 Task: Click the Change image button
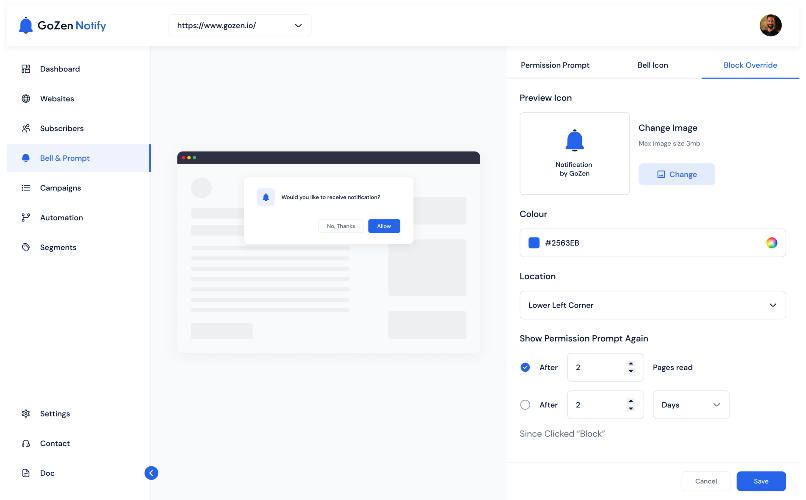pos(676,174)
